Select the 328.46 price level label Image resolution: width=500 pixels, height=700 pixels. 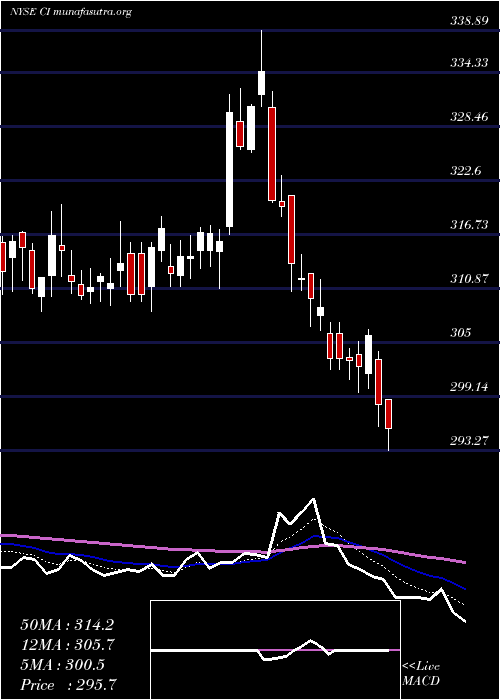tap(468, 117)
